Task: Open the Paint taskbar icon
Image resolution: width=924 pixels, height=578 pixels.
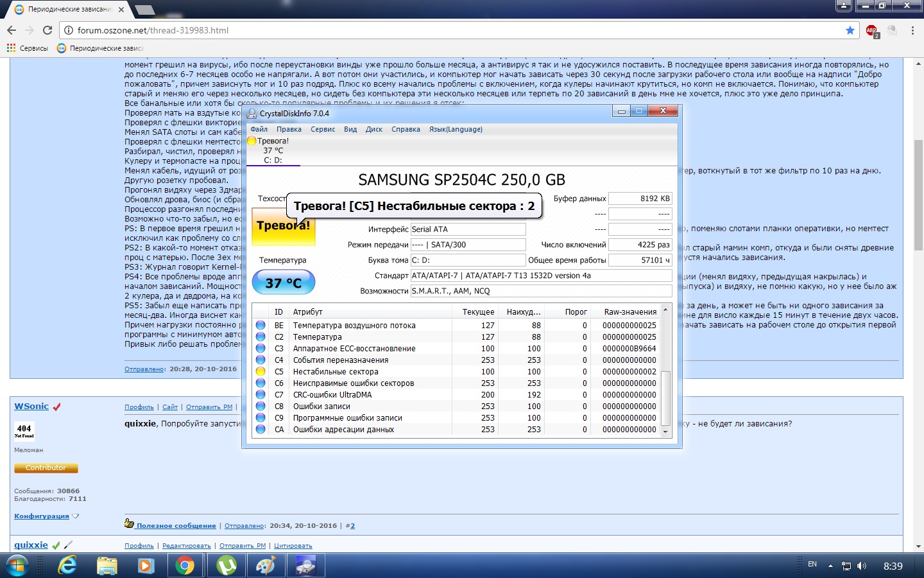Action: [266, 565]
